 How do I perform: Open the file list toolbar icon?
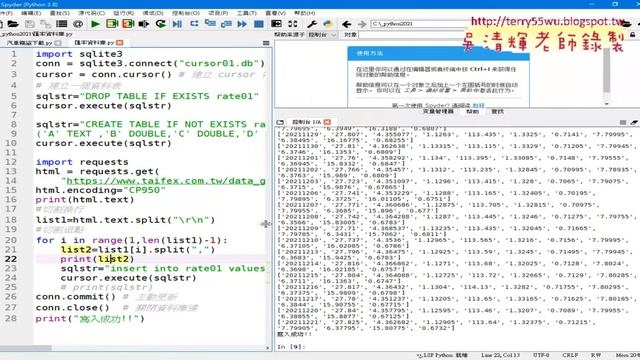pos(62,24)
